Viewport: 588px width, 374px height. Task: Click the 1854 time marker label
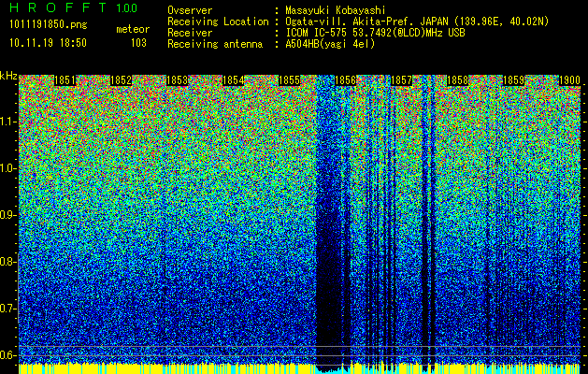[234, 80]
